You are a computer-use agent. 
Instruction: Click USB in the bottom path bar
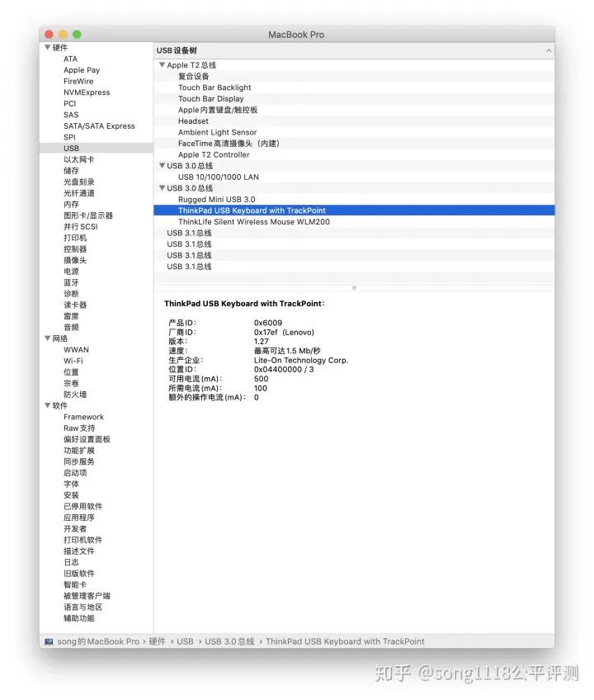point(185,641)
